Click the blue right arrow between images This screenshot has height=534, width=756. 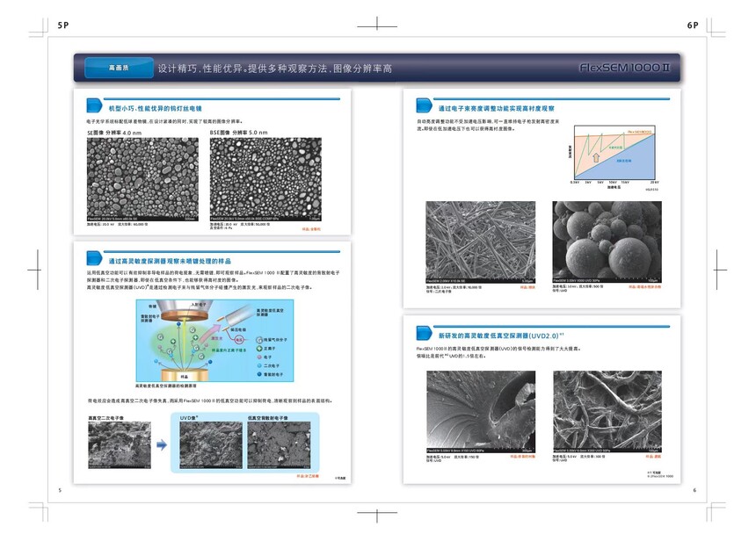click(162, 445)
